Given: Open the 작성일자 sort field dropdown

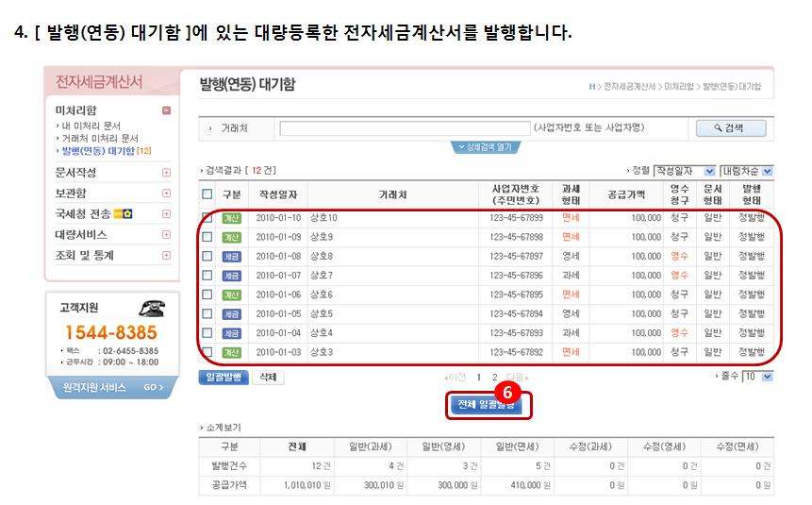Looking at the screenshot, I should coord(685,171).
